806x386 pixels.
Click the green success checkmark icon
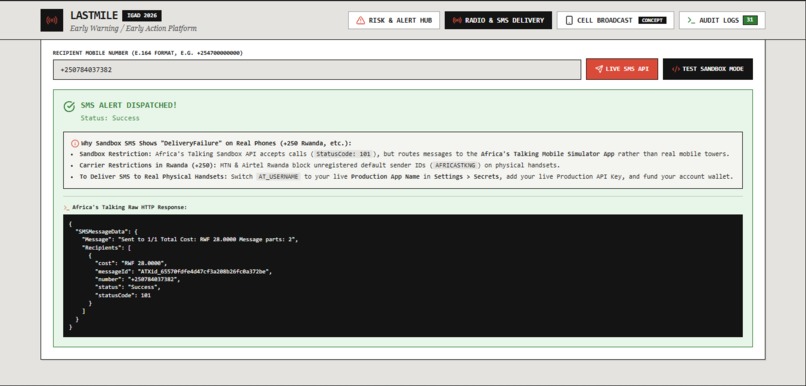(69, 106)
